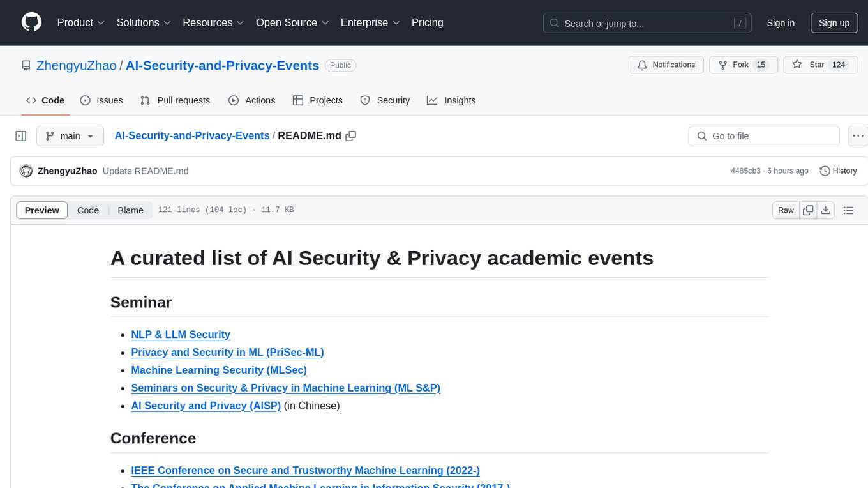The width and height of the screenshot is (868, 488).
Task: Switch to the Pull requests tab
Action: (175, 100)
